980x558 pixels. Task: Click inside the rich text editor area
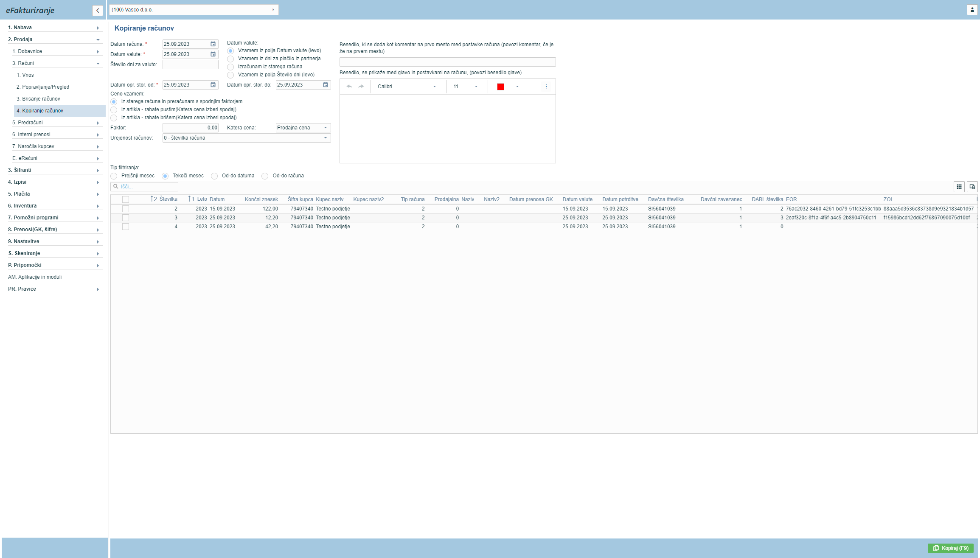[447, 129]
